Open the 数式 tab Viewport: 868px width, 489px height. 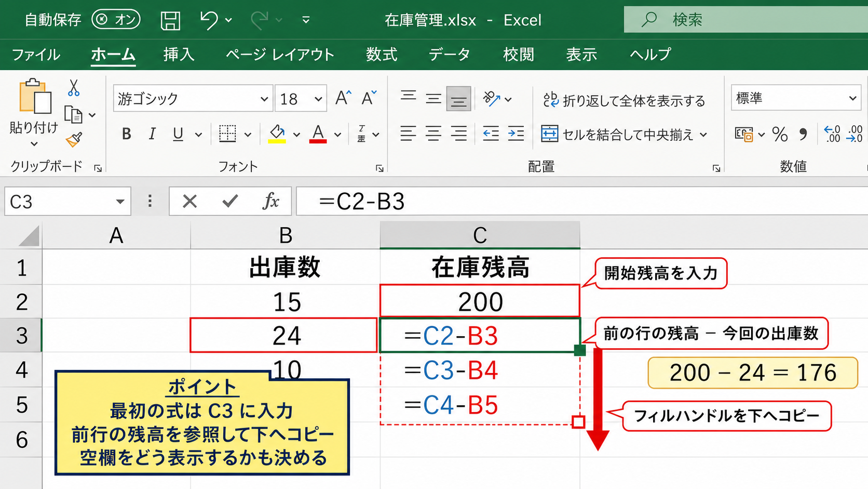click(x=382, y=55)
